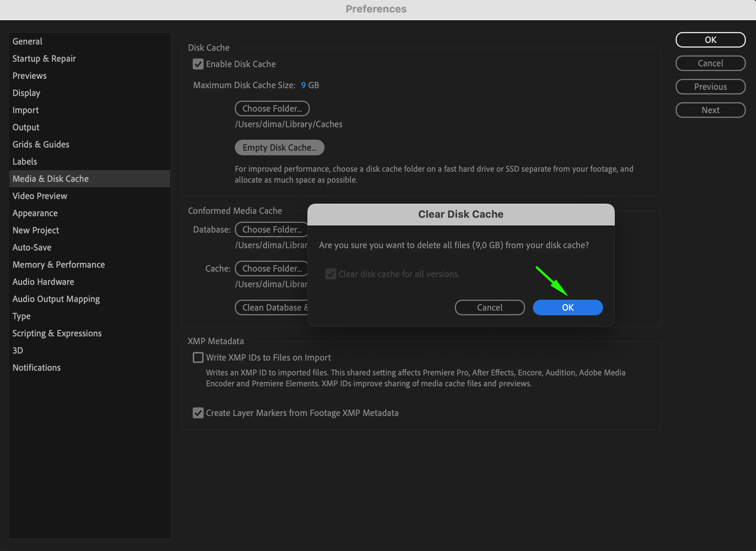Confirm clearing cache with blue OK button
Image resolution: width=756 pixels, height=551 pixels.
tap(568, 307)
